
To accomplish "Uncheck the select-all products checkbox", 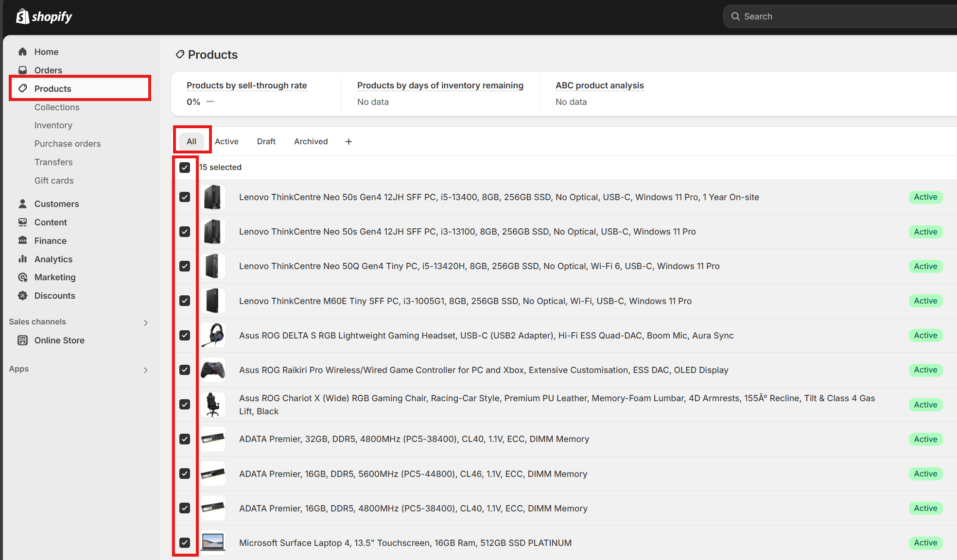I will pyautogui.click(x=185, y=167).
